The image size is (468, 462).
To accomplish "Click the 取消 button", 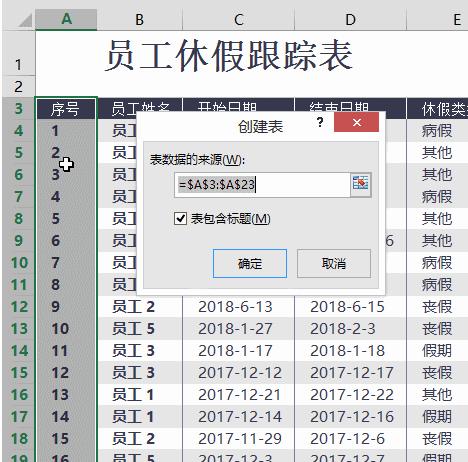I will click(x=334, y=263).
